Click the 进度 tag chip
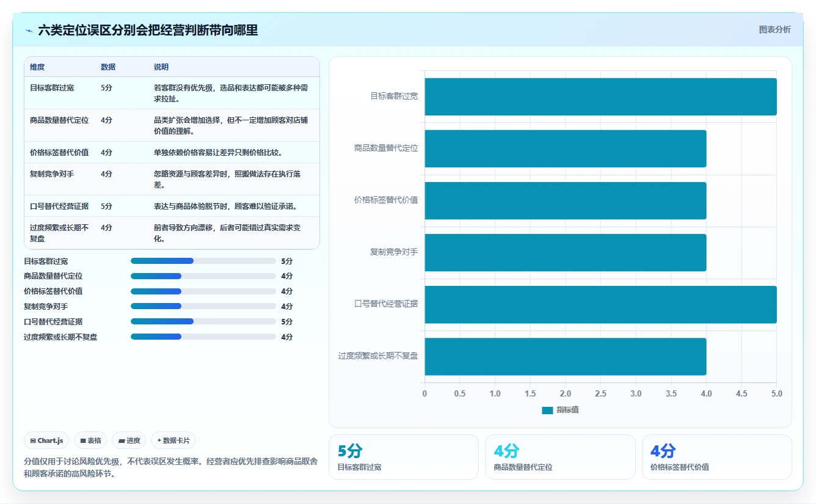816x504 pixels. [x=129, y=440]
